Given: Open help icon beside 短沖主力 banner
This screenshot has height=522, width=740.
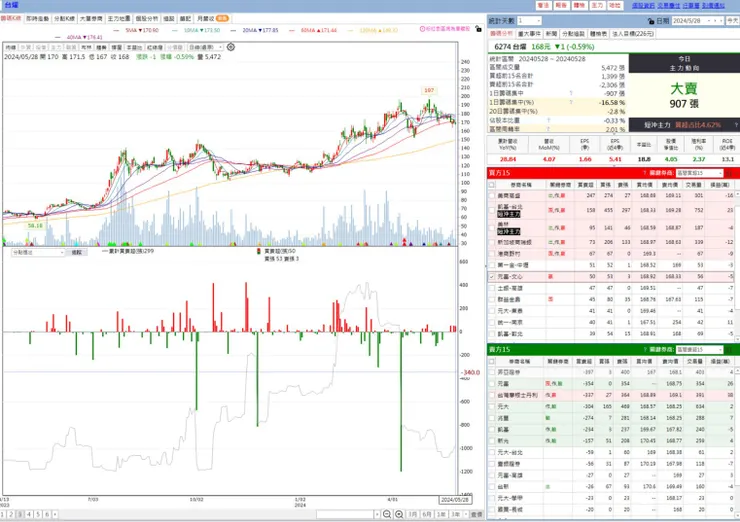Looking at the screenshot, I should click(x=736, y=125).
